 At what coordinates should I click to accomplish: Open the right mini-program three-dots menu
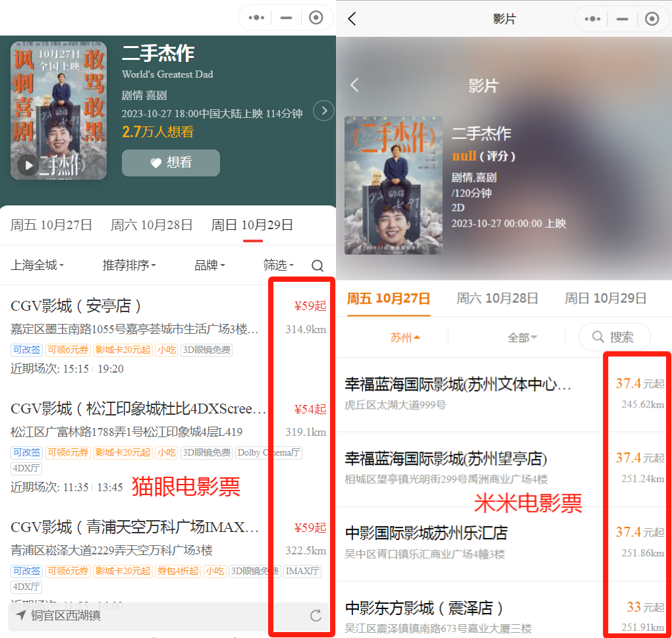coord(593,19)
